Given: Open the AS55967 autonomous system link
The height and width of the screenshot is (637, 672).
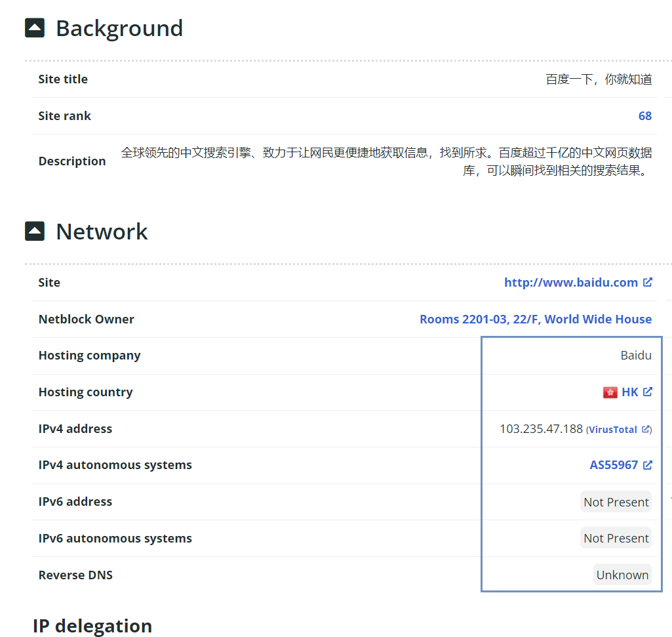Looking at the screenshot, I should click(614, 465).
